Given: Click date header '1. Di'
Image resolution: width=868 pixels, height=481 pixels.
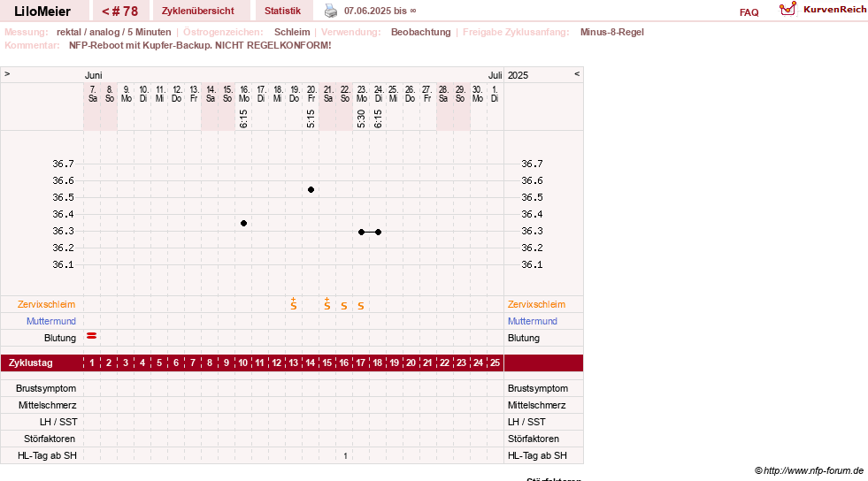Looking at the screenshot, I should (495, 94).
